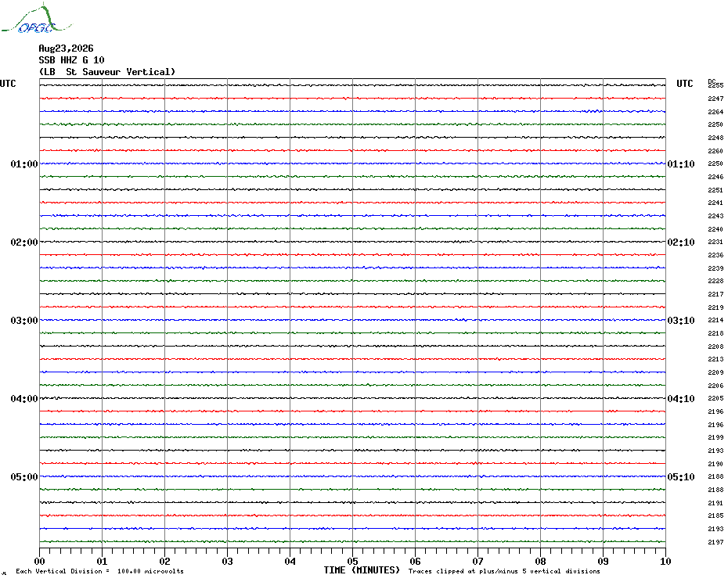Click the DC value 2206
Screen dimensions: 728x582
coord(715,386)
